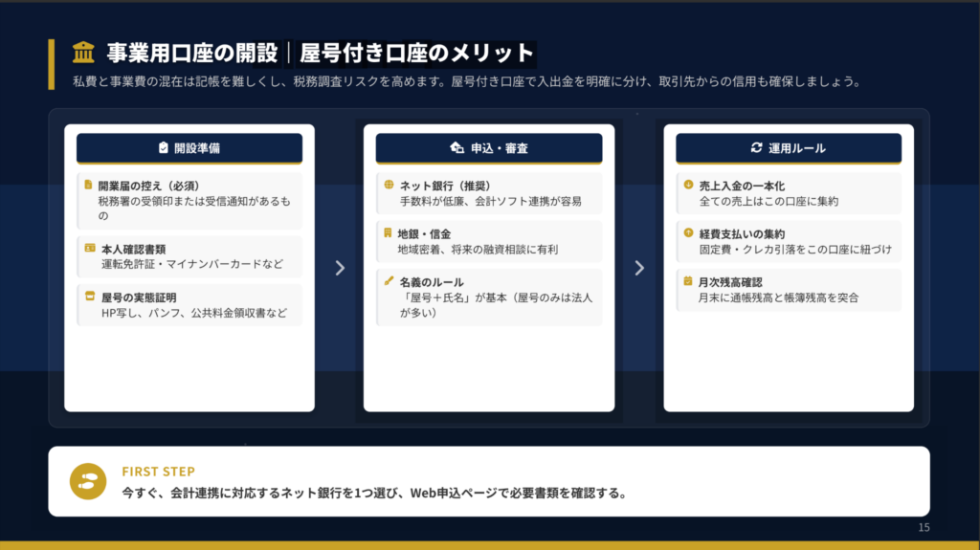The image size is (980, 550).
Task: Click chevron between 開設準備 and 申込・審査 cards
Action: coord(339,269)
